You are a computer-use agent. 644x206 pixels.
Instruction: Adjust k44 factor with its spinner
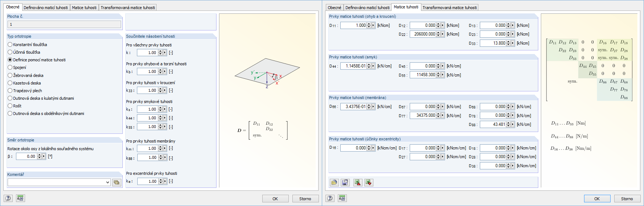[x=160, y=118]
